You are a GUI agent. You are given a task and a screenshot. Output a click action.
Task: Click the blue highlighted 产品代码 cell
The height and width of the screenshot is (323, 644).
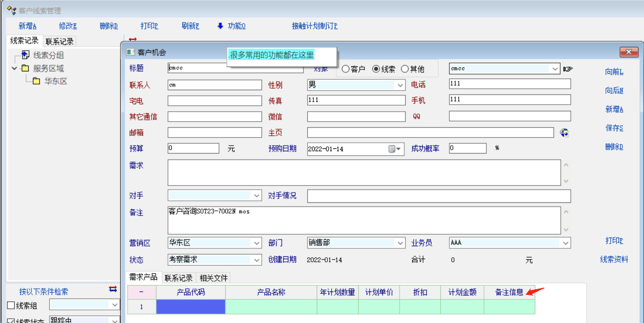[190, 307]
